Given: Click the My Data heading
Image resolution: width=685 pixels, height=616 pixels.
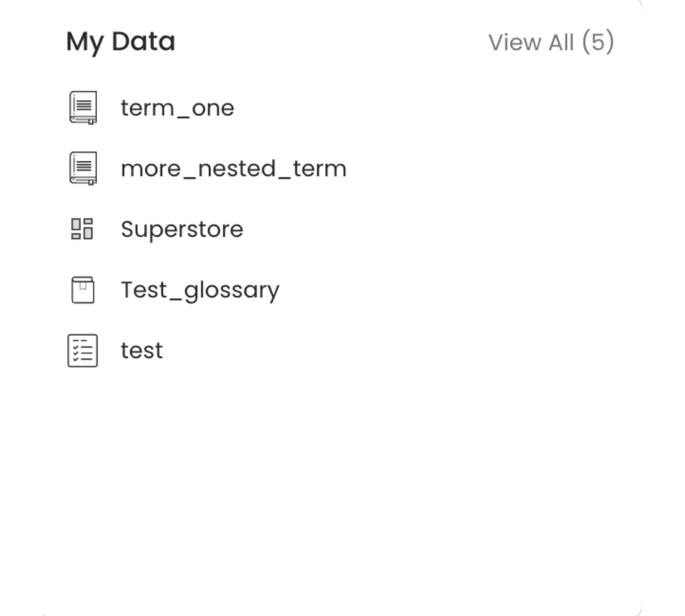Looking at the screenshot, I should [120, 41].
